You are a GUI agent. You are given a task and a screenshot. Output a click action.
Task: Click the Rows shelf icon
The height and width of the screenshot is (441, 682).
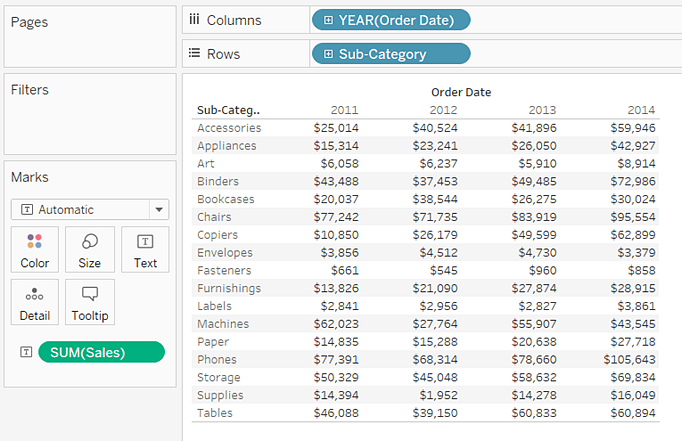tap(194, 54)
